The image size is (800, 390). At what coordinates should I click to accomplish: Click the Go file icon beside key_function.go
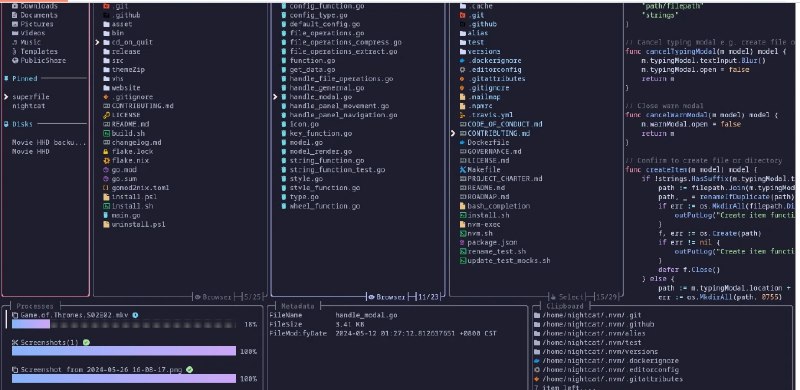(x=284, y=133)
